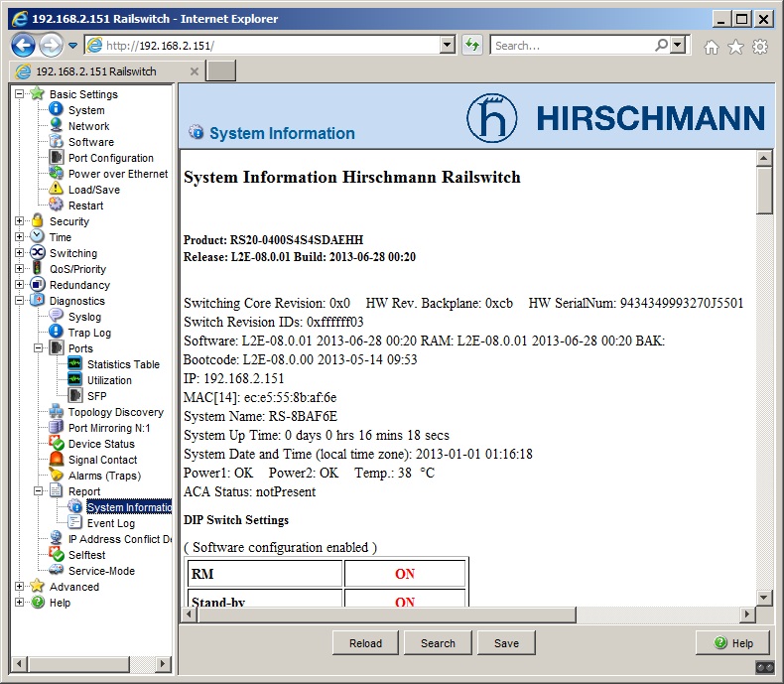Select the Restart icon in tree

tap(57, 205)
